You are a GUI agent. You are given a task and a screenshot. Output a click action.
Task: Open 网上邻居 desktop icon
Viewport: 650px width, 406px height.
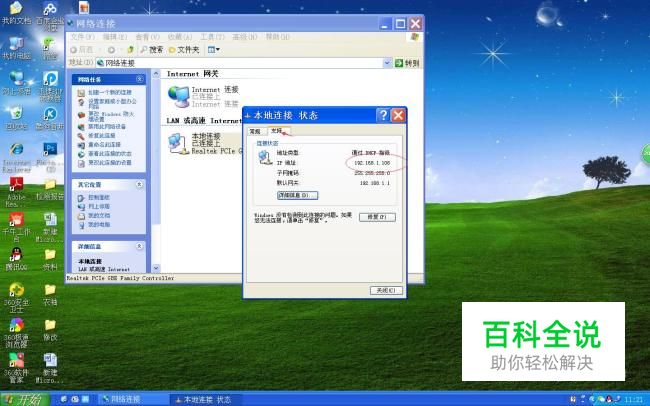click(16, 83)
